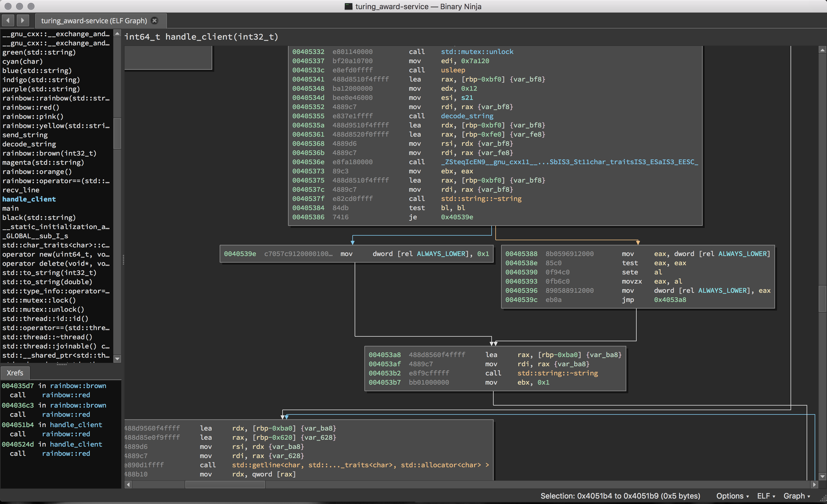The image size is (827, 504).
Task: Click graph view scroll-down arrow
Action: pyautogui.click(x=822, y=476)
